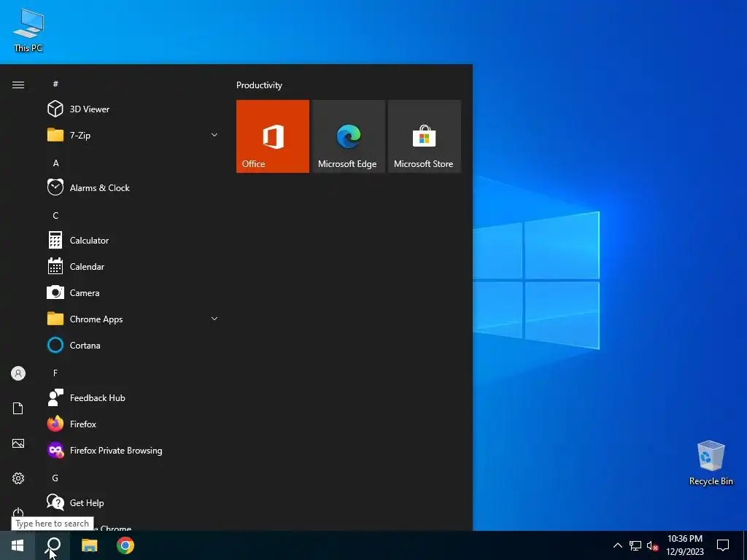The image size is (747, 560).
Task: Click the Power icon in Start
Action: pyautogui.click(x=18, y=513)
